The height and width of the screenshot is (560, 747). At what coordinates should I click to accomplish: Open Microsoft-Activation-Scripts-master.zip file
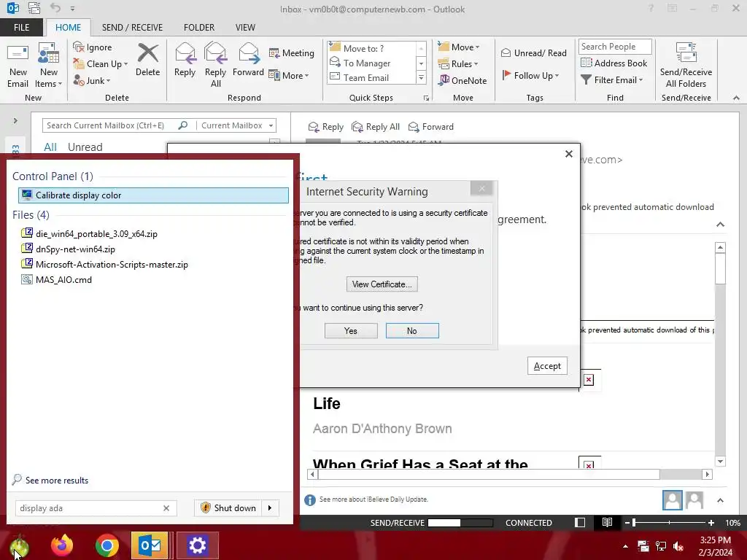(112, 264)
